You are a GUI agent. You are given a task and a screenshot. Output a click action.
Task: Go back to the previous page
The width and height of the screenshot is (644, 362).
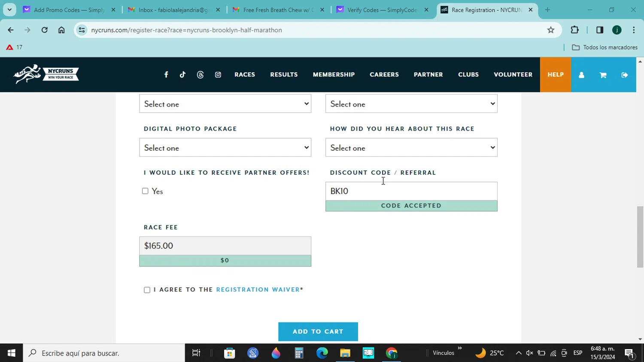click(10, 30)
